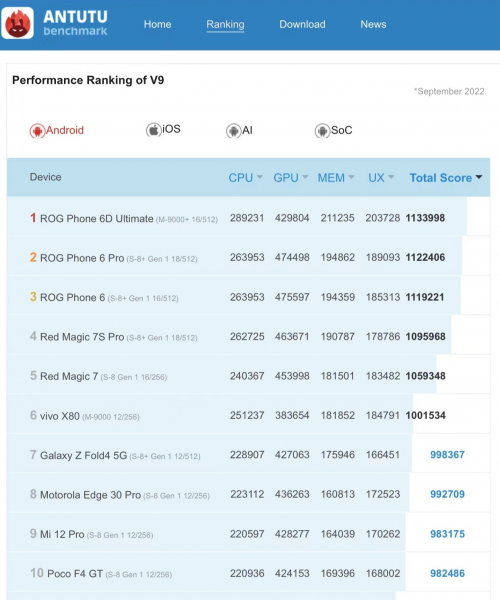Click the AnTuTu flame logo icon
The height and width of the screenshot is (600, 500).
pos(18,23)
